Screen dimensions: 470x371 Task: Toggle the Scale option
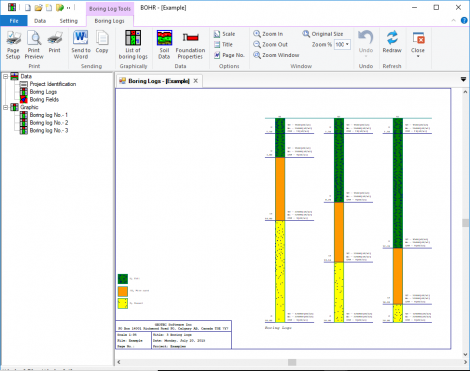pos(224,34)
